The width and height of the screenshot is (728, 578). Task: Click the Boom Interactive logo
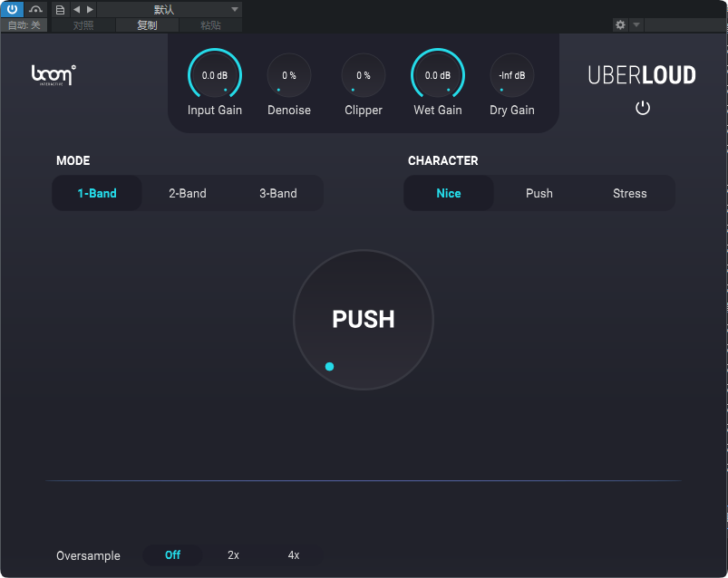coord(53,75)
